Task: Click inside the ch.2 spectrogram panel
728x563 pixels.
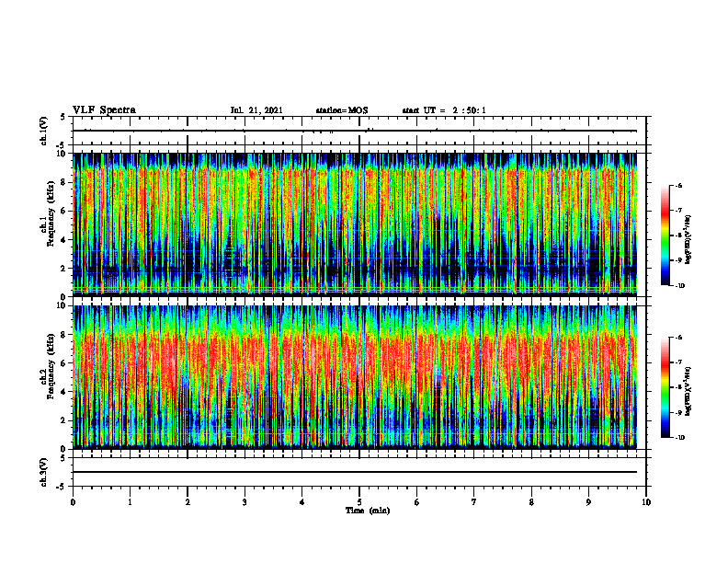Action: (x=355, y=377)
